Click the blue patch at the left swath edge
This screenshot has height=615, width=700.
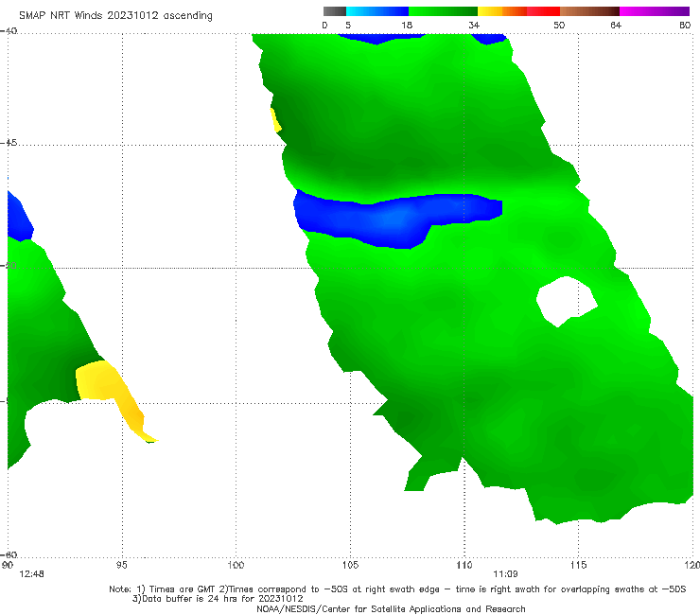click(19, 218)
